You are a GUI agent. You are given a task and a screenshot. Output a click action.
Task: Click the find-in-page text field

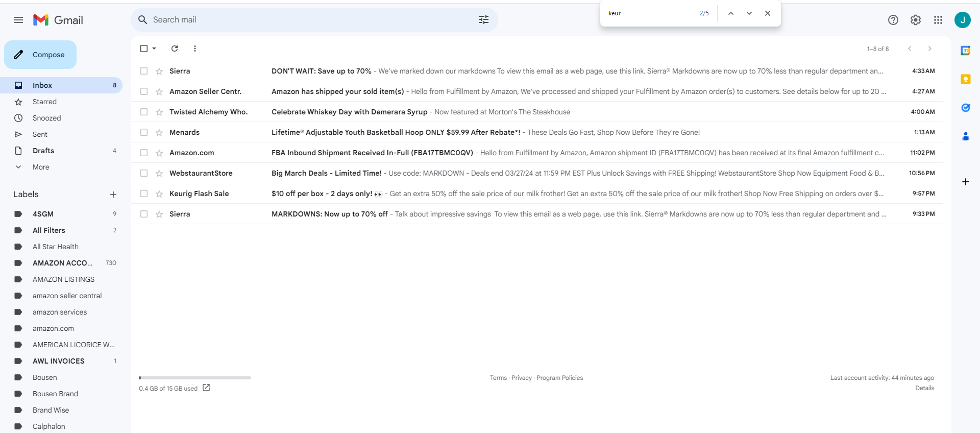tap(648, 13)
